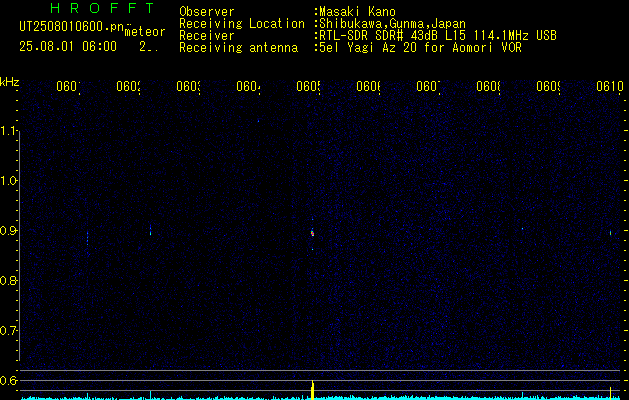
Task: Click the 0607 time marker
Action: pos(428,86)
